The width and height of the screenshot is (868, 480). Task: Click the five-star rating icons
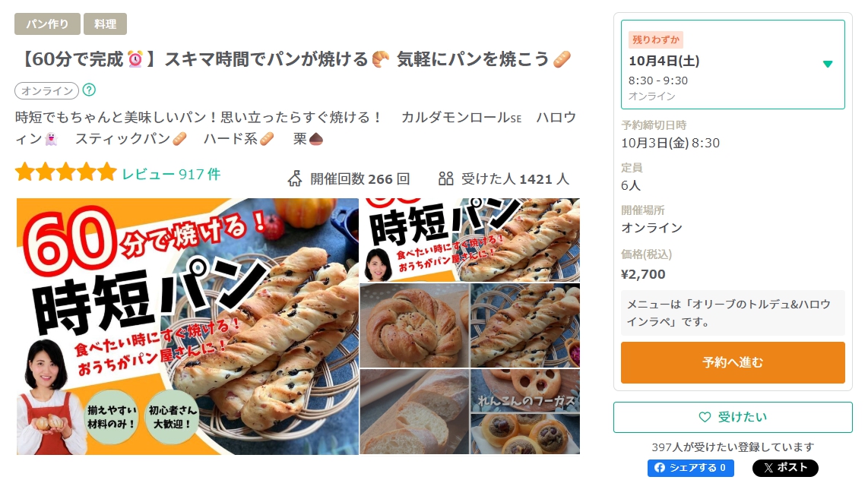(66, 172)
